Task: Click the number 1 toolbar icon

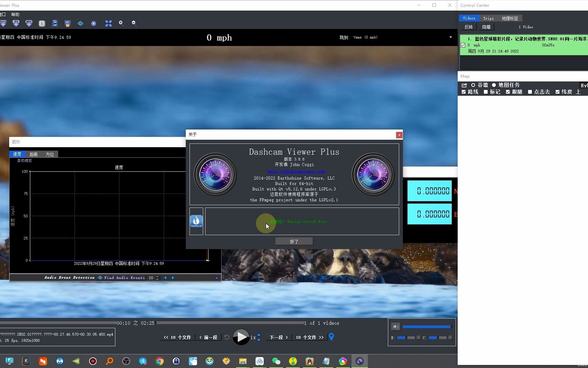Action: point(42,24)
